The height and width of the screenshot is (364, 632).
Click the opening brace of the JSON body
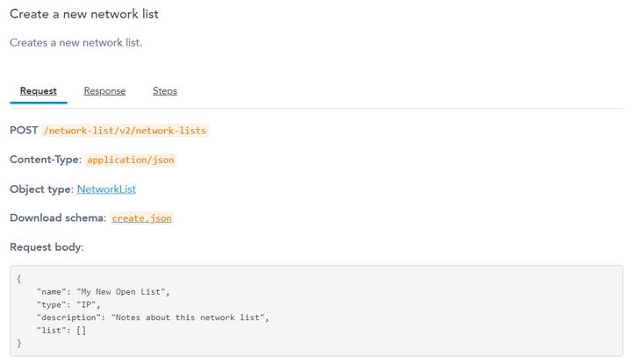pyautogui.click(x=19, y=279)
